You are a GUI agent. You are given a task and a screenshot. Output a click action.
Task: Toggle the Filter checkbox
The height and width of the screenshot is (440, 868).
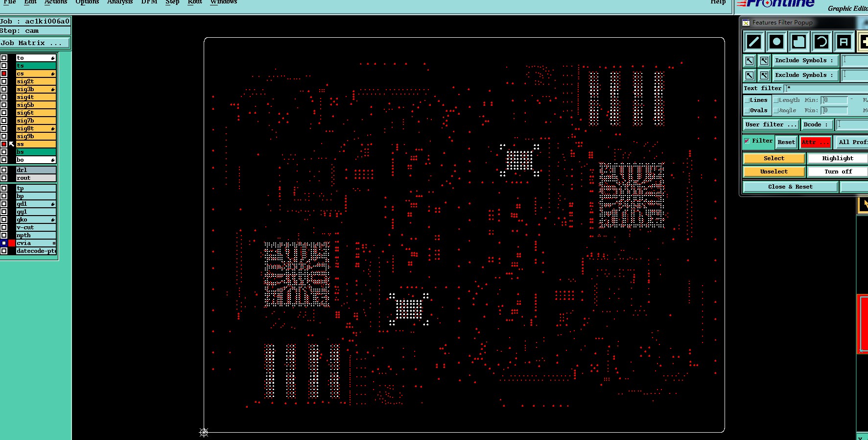(747, 141)
